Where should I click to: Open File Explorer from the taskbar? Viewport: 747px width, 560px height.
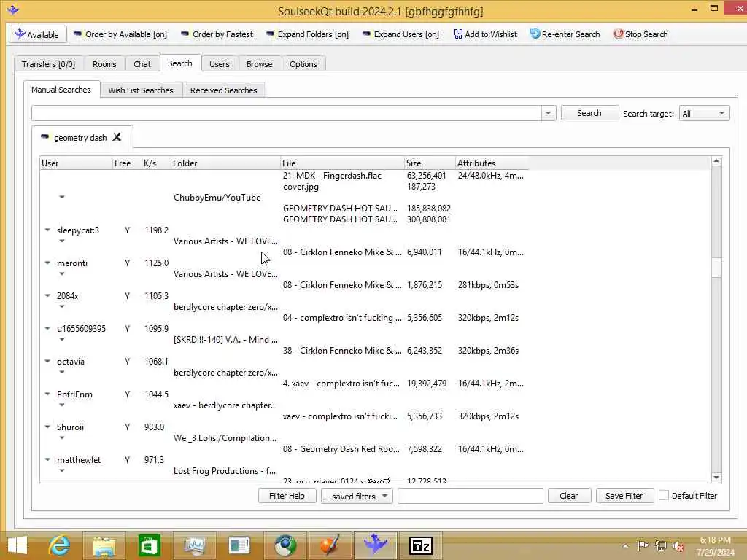[x=104, y=545]
